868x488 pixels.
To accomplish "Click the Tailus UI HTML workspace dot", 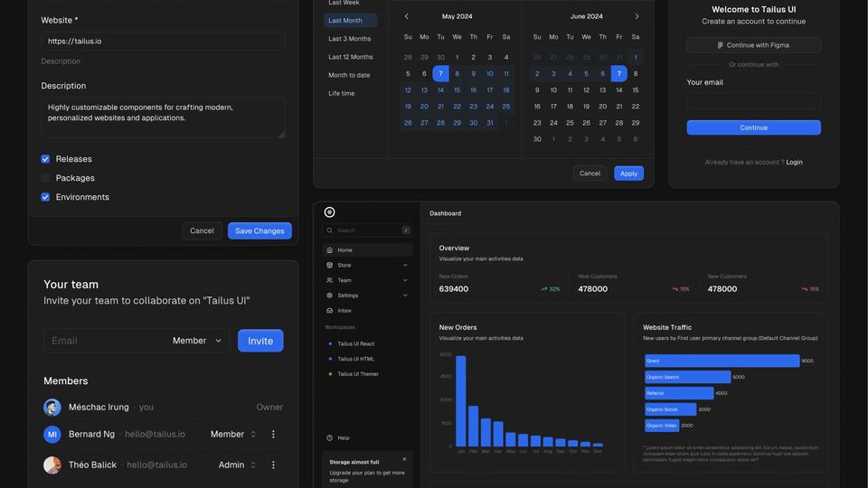I will [x=331, y=359].
